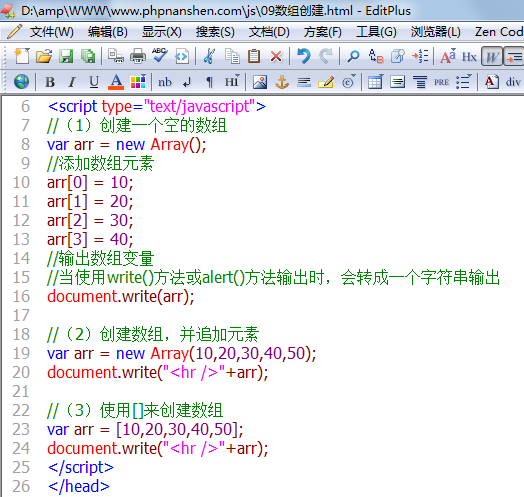Click the Copy icon

click(232, 56)
